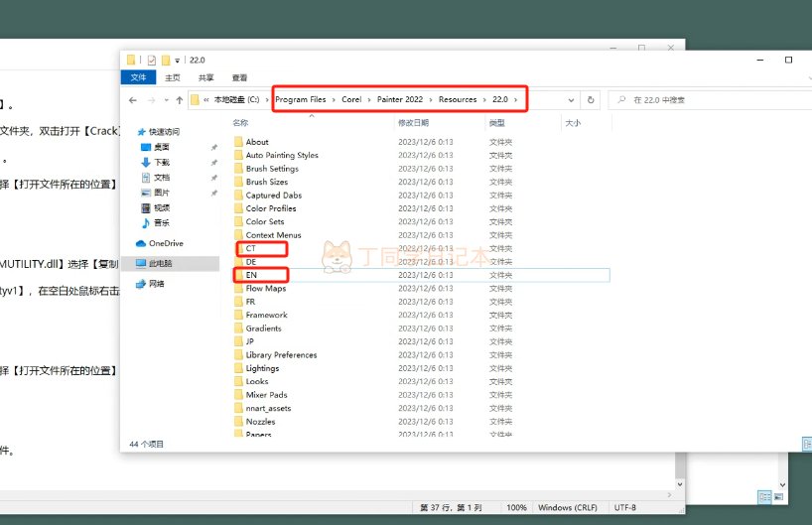
Task: Click the Back navigation arrow
Action: pos(133,100)
